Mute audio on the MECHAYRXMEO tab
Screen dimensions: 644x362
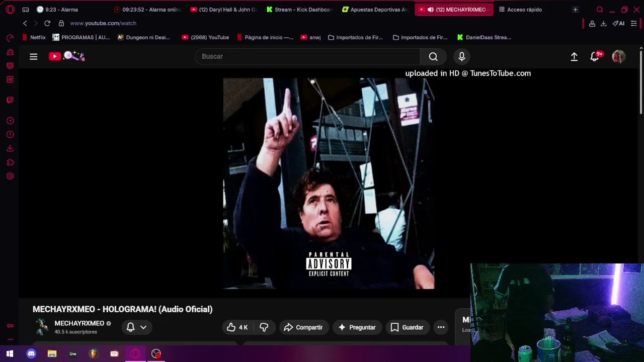tap(431, 10)
